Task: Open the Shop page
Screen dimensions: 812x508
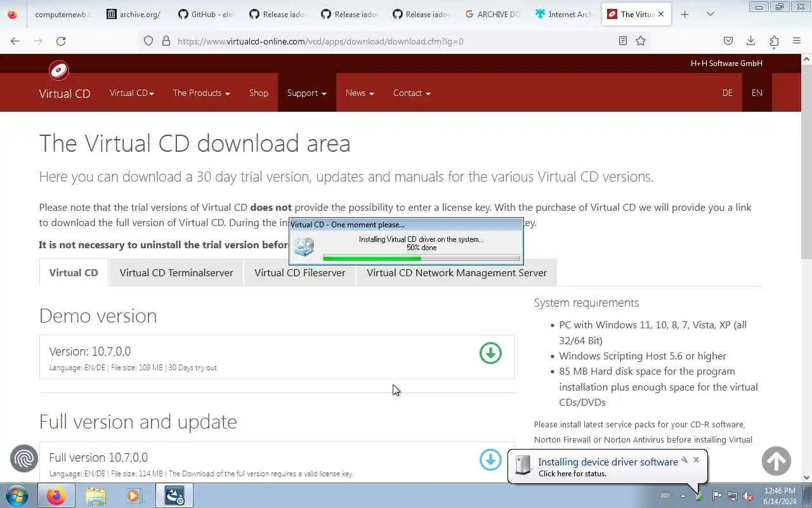Action: pos(259,93)
